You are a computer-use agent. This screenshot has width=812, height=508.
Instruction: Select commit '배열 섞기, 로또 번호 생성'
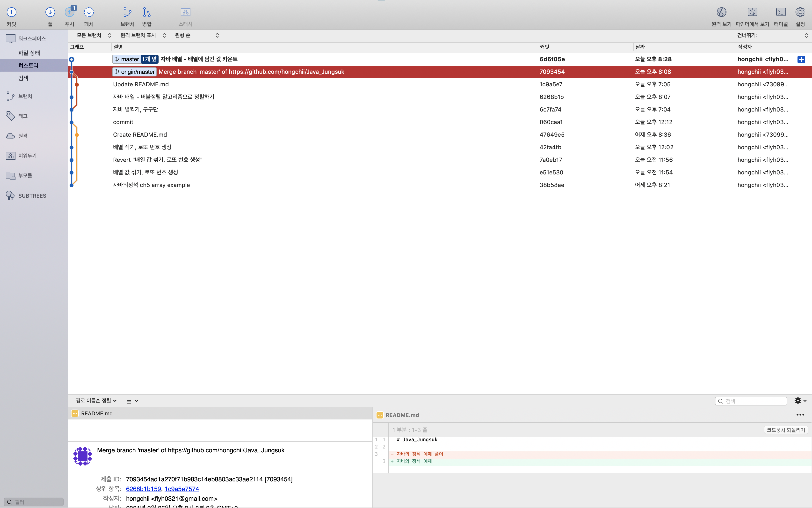[x=440, y=147]
